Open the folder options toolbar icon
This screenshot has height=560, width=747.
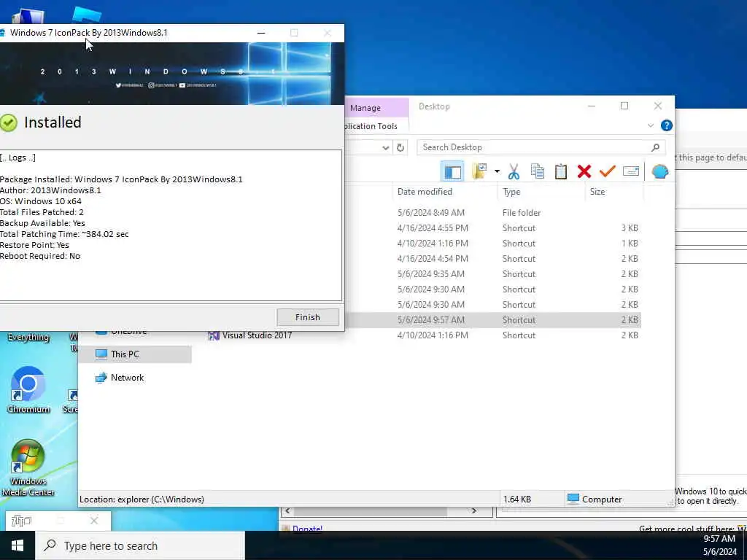(479, 171)
